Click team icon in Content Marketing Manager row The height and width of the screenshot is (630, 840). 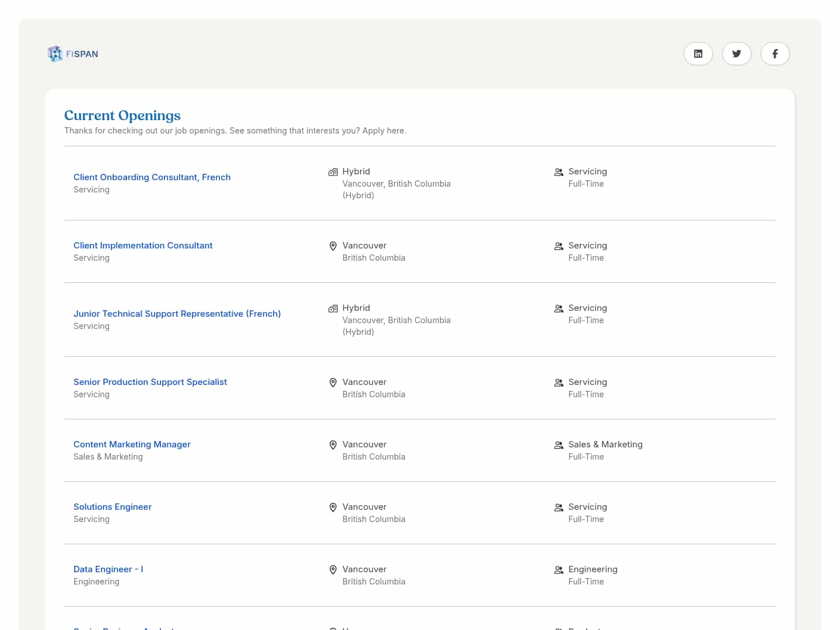click(x=558, y=445)
